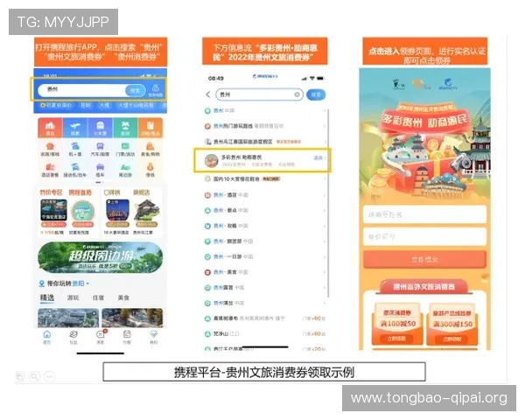Open the 借钱 money bag icon

tap(150, 170)
